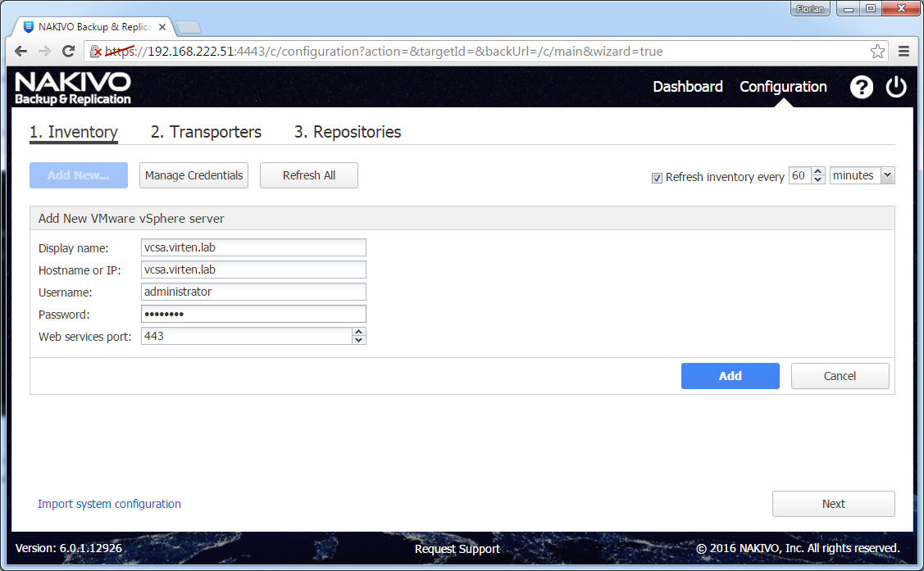Switch to 2. Transporters tab

tap(206, 132)
